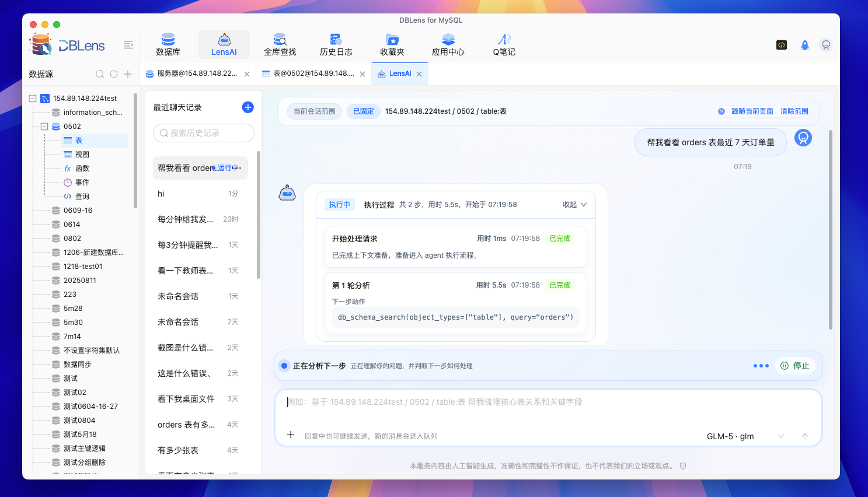The width and height of the screenshot is (868, 497).
Task: Open the 收藏夹 favorites
Action: pyautogui.click(x=392, y=44)
